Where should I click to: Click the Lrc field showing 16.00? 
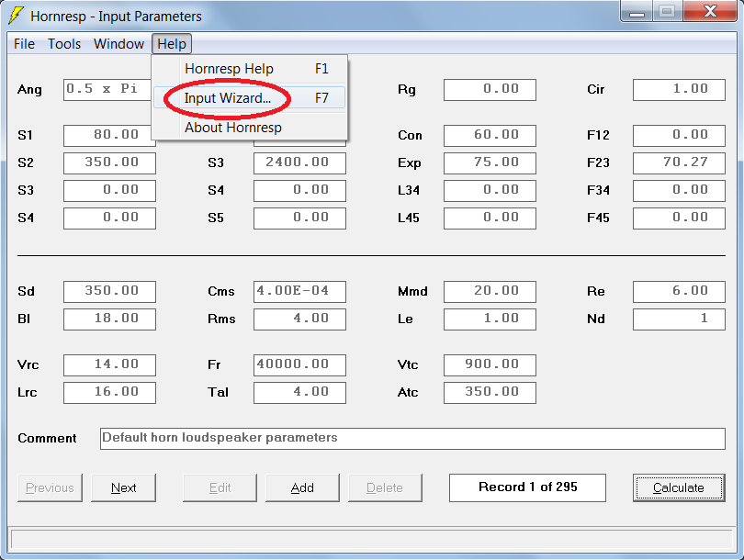point(109,393)
